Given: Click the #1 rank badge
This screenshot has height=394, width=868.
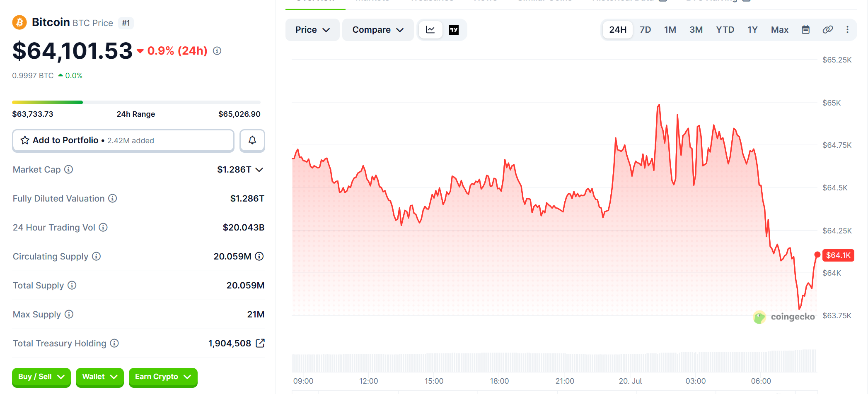Looking at the screenshot, I should (126, 23).
